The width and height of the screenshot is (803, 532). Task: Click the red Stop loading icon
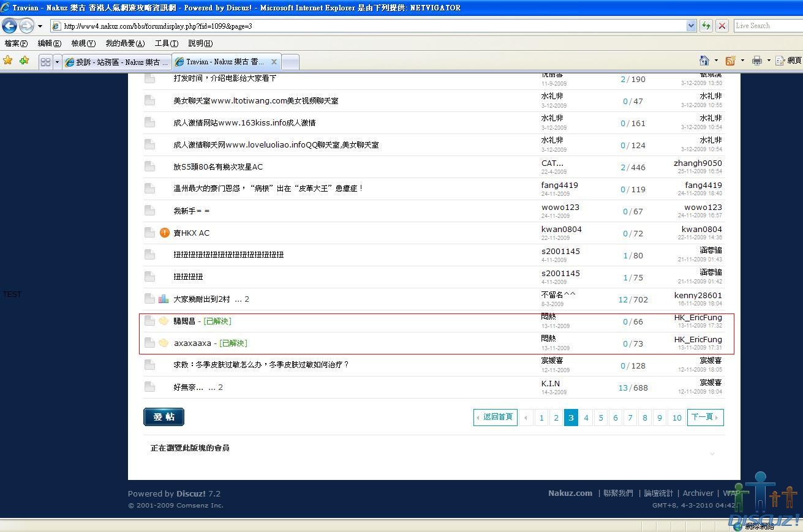722,26
